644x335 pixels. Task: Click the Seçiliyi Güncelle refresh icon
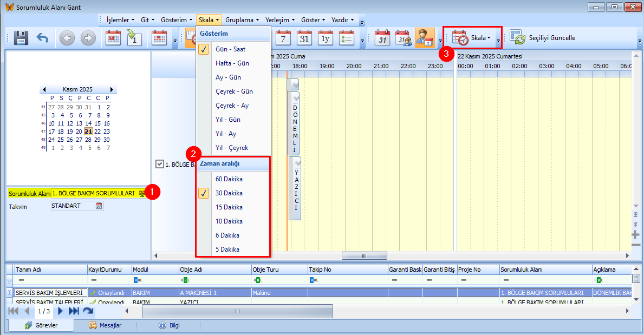[x=518, y=38]
